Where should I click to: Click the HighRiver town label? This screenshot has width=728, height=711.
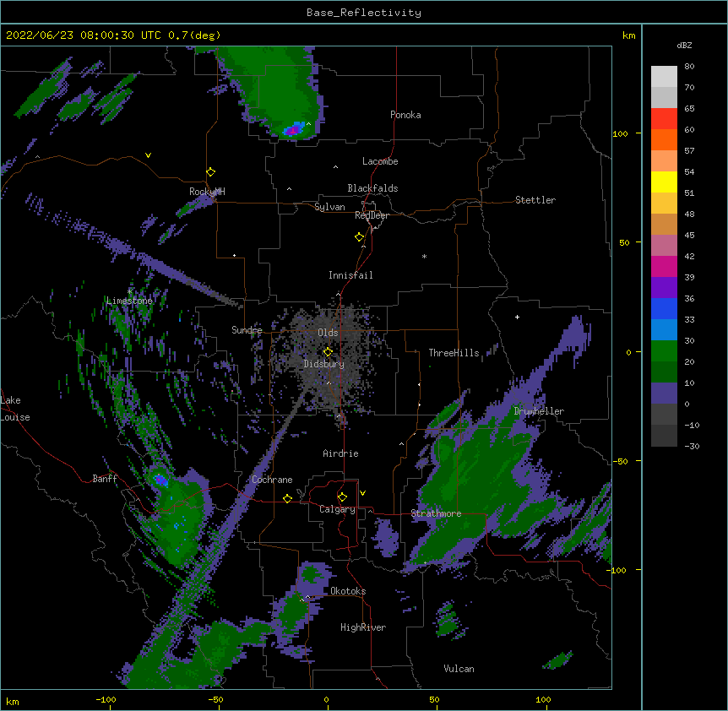pyautogui.click(x=363, y=627)
